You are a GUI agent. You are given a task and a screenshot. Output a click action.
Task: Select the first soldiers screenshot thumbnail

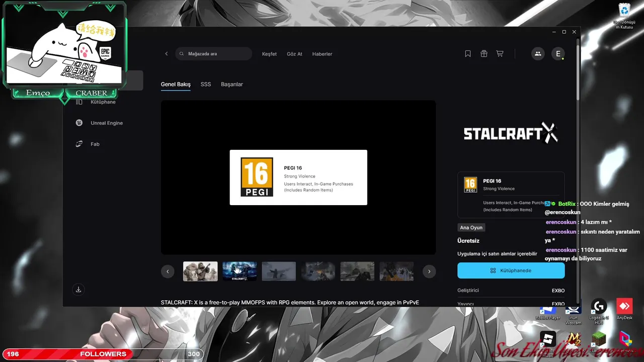click(x=200, y=271)
